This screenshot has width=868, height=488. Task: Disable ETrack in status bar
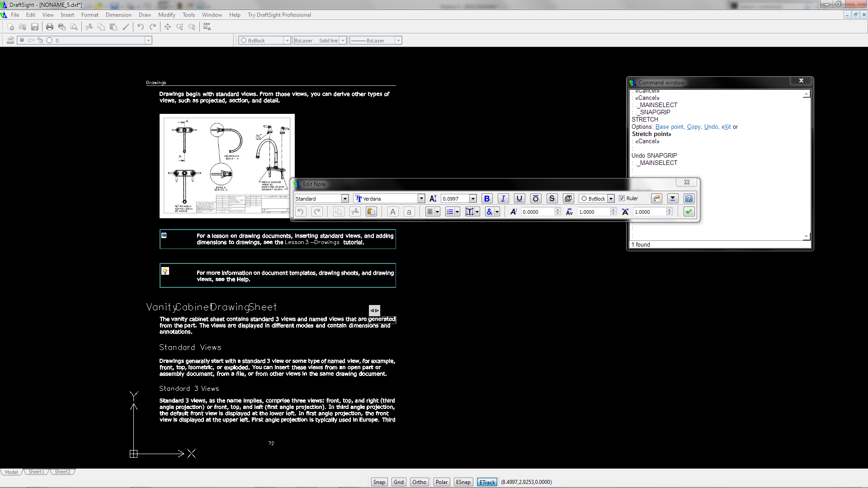coord(487,482)
